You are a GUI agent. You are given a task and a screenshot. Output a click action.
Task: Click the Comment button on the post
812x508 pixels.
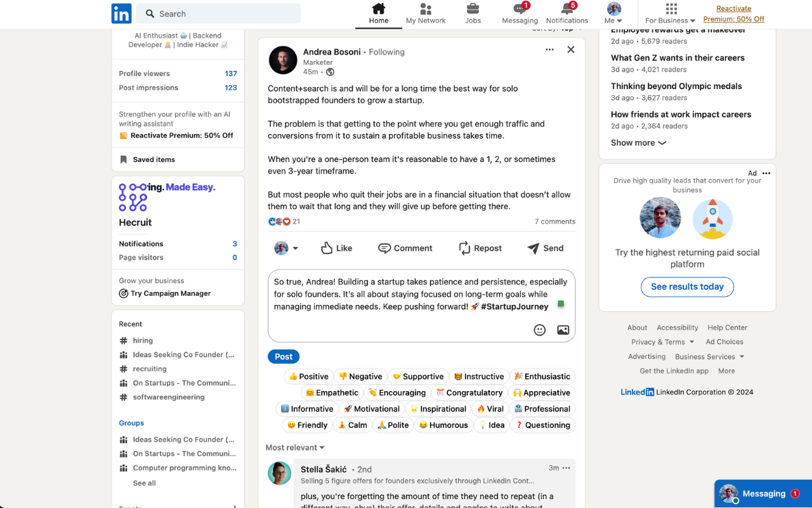405,248
